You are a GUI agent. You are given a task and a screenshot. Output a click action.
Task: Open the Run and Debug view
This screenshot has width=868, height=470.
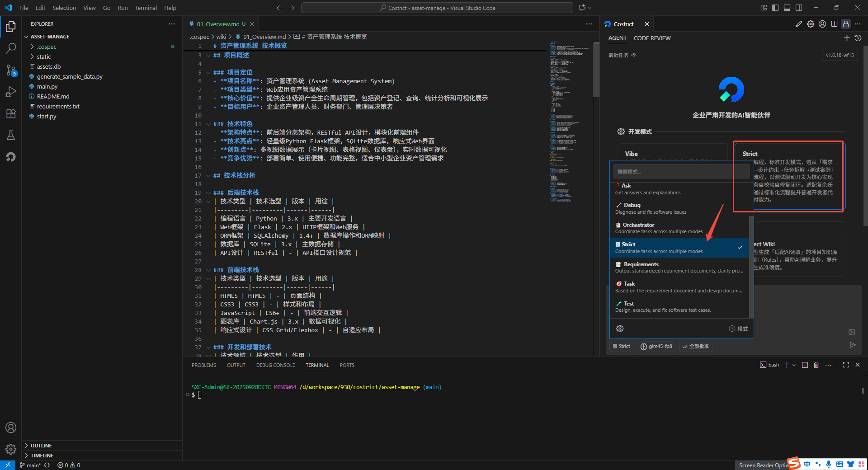coord(11,92)
